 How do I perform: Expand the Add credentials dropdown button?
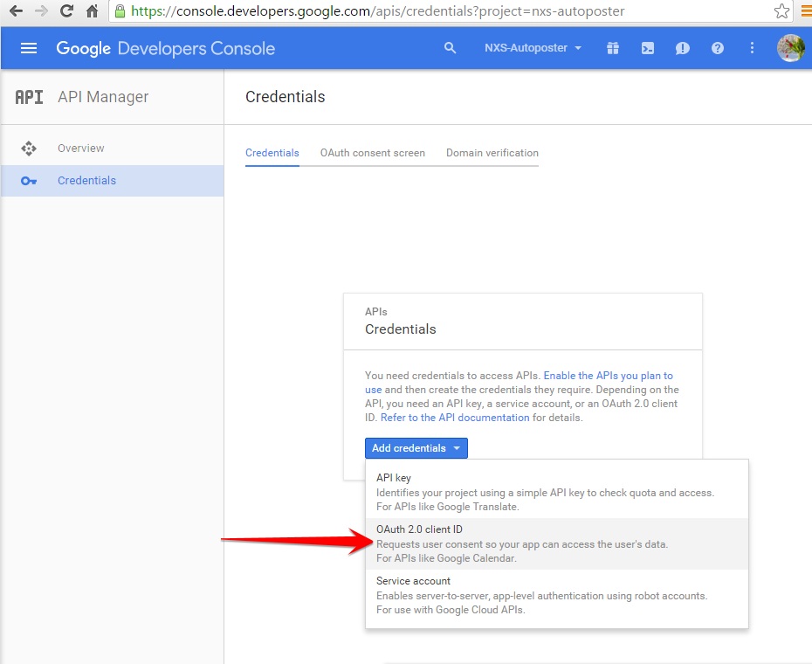[416, 448]
